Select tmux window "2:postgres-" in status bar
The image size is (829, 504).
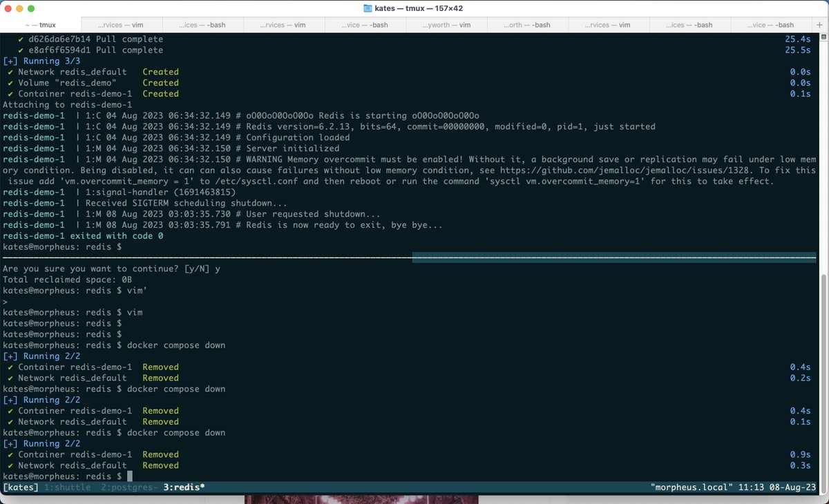pos(130,487)
